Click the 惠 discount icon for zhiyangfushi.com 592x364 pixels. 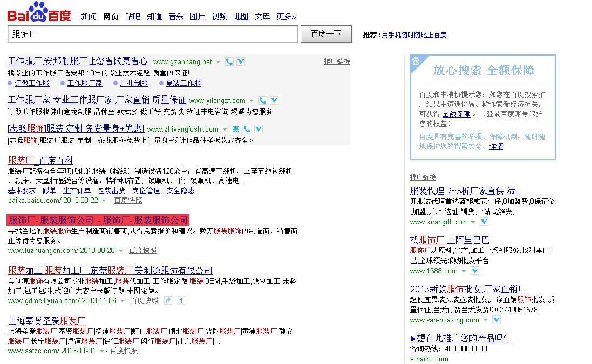[236, 129]
